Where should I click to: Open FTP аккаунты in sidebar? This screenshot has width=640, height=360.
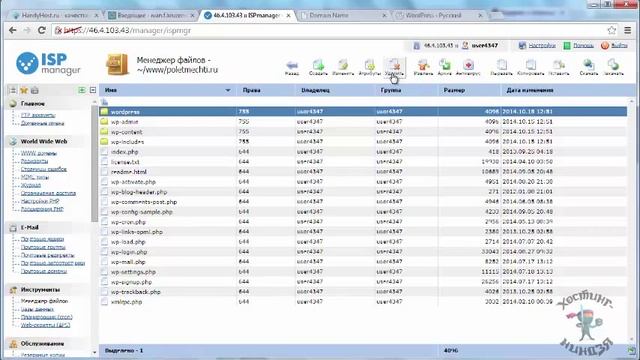point(38,115)
